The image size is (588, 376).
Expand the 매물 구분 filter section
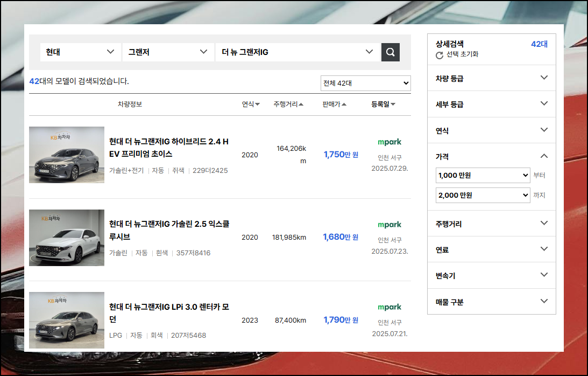tap(492, 302)
